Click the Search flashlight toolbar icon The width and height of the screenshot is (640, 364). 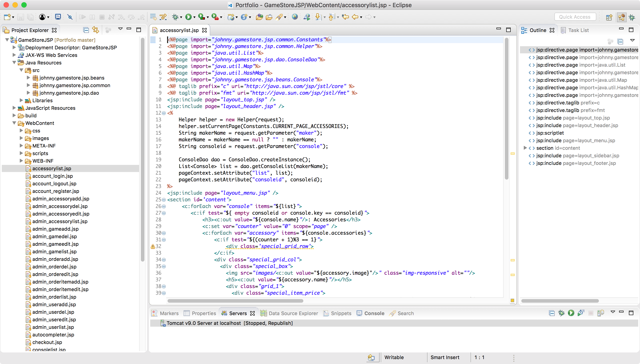pos(279,17)
